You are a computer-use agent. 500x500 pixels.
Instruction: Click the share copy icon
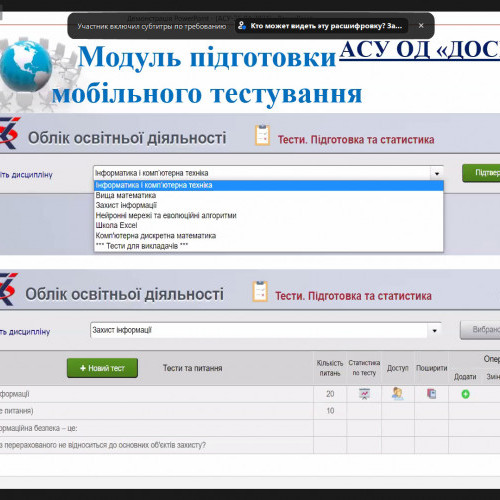click(x=431, y=394)
